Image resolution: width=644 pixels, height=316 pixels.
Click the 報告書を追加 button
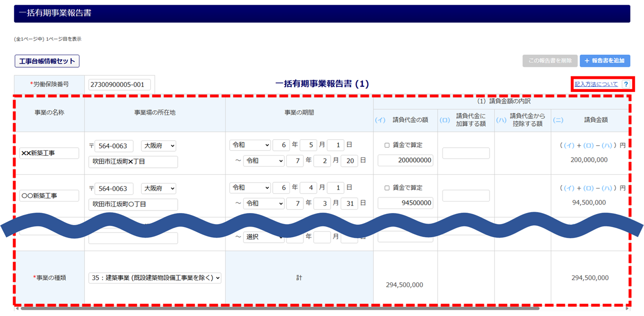(x=604, y=61)
